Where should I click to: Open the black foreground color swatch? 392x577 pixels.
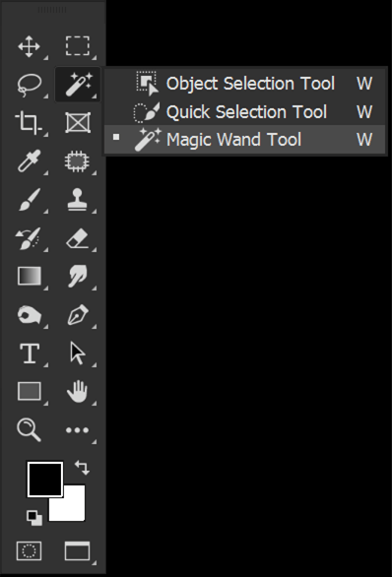[x=45, y=480]
